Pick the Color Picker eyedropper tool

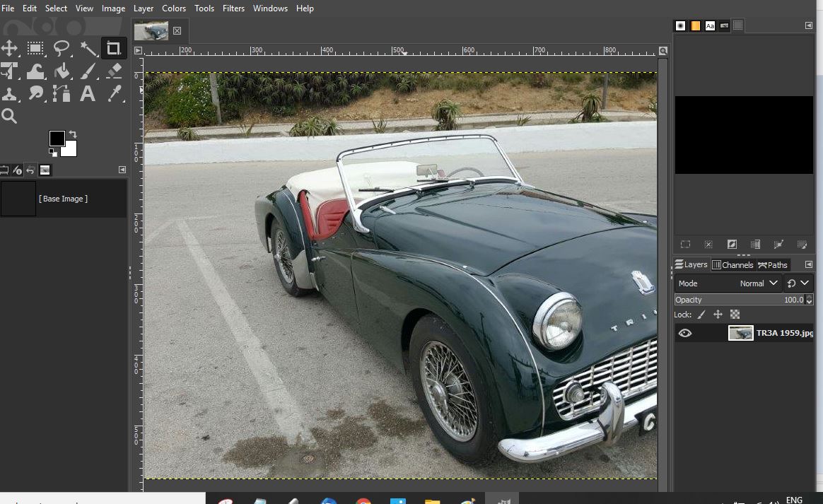114,94
